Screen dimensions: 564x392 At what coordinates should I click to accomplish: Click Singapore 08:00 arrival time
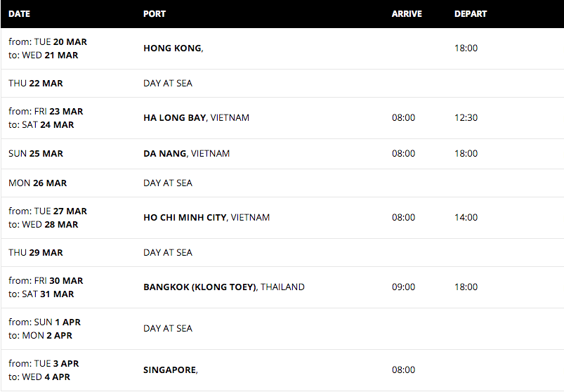click(x=403, y=370)
